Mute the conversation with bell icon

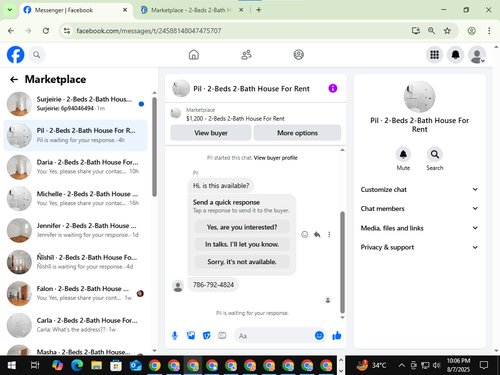403,154
